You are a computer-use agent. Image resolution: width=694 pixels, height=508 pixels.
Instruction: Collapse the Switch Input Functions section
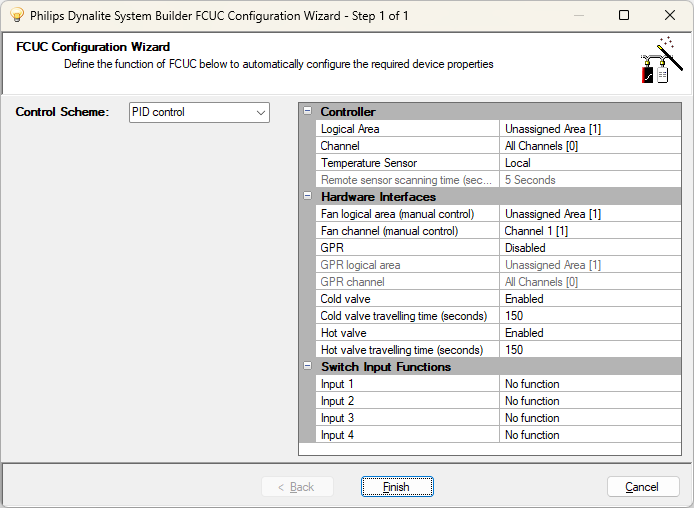click(308, 366)
